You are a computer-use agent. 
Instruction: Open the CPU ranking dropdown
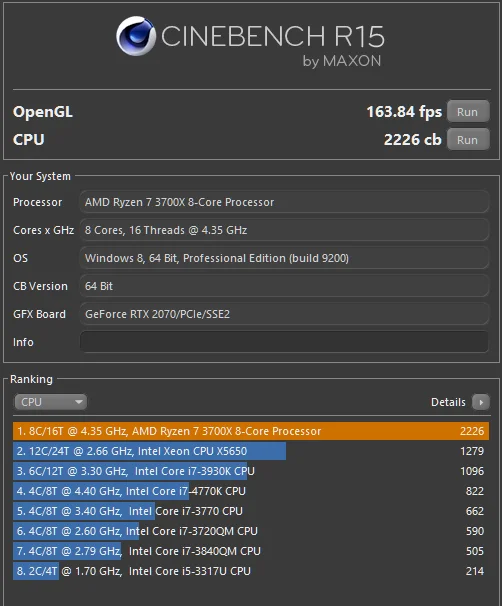[50, 402]
